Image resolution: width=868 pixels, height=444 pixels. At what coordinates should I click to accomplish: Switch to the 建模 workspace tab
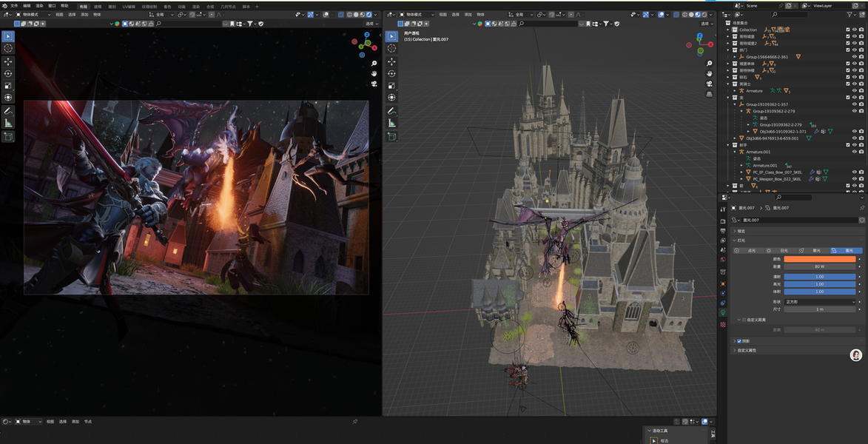98,7
